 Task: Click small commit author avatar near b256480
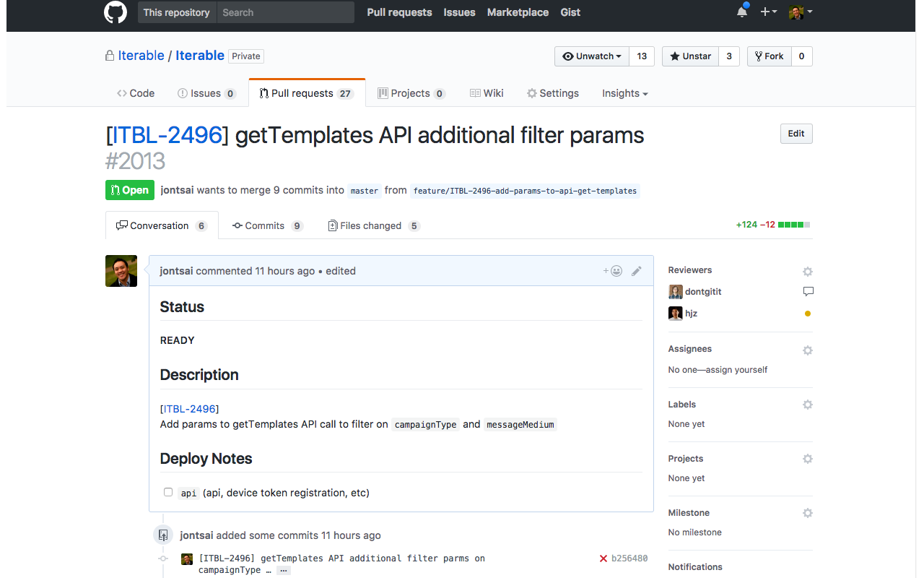click(x=187, y=559)
